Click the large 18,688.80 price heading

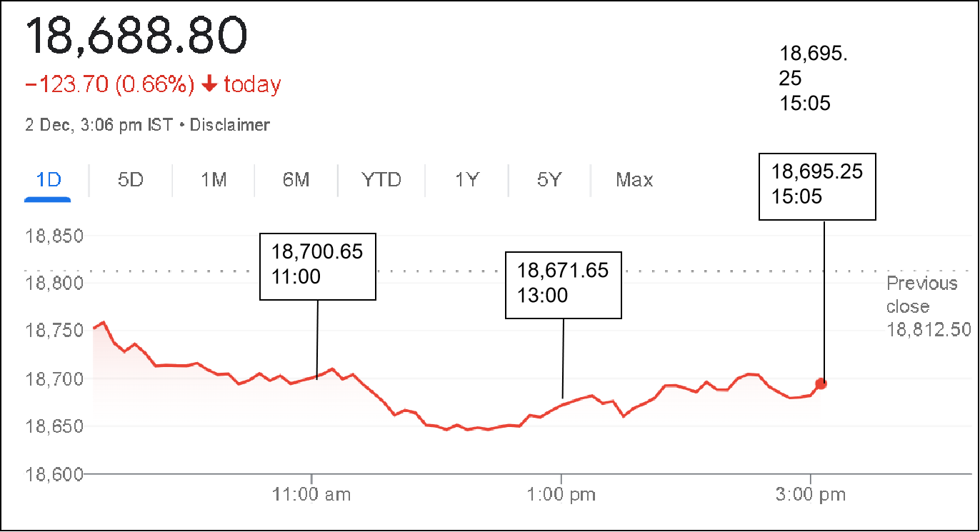tap(137, 35)
